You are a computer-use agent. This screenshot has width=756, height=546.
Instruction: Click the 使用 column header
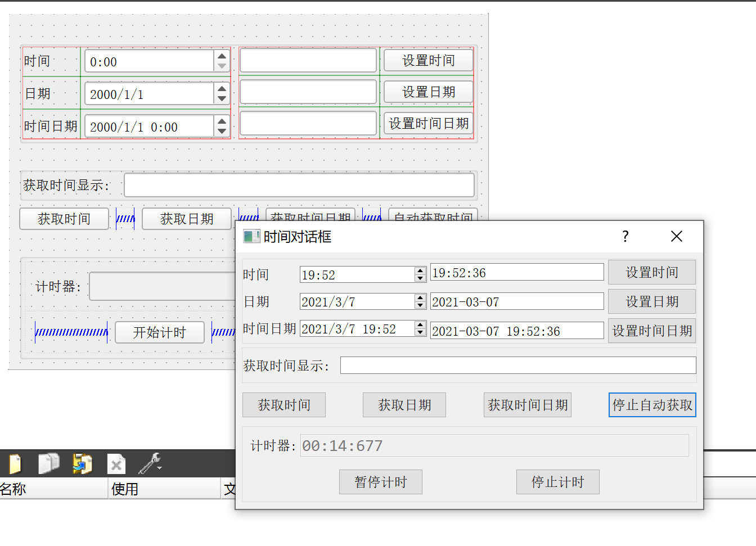pyautogui.click(x=164, y=489)
